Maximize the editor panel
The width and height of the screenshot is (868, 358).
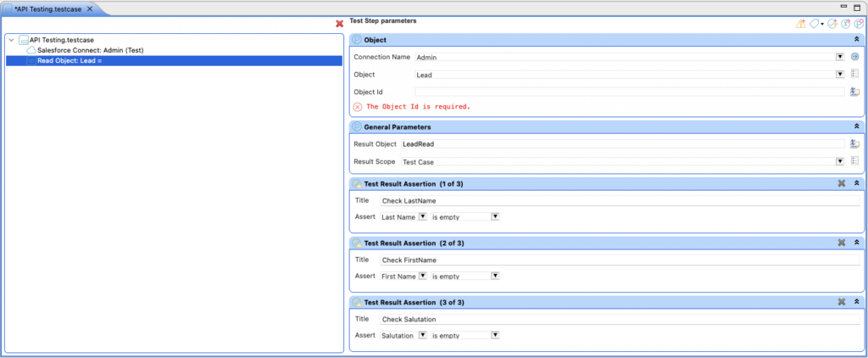tap(858, 7)
